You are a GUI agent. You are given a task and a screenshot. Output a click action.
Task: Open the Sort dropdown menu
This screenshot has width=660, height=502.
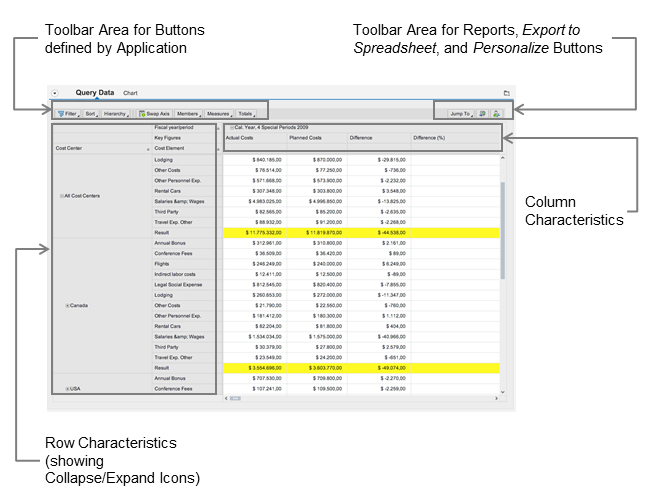91,114
